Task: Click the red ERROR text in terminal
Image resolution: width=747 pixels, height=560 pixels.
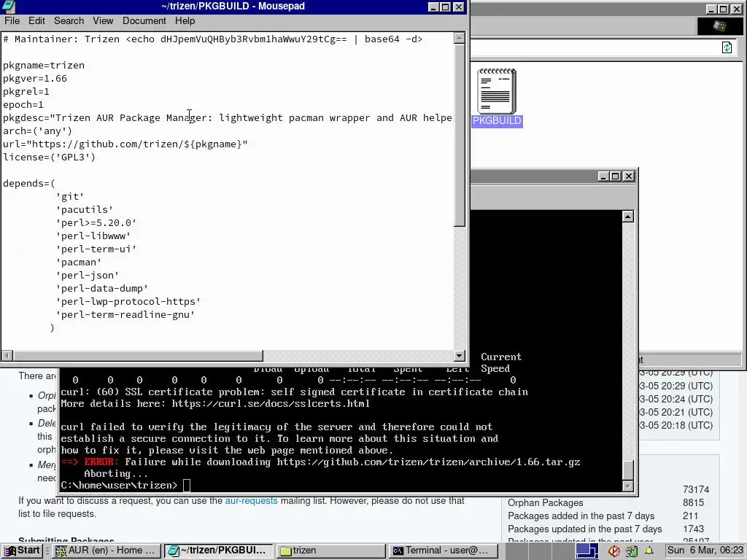Action: [x=100, y=462]
